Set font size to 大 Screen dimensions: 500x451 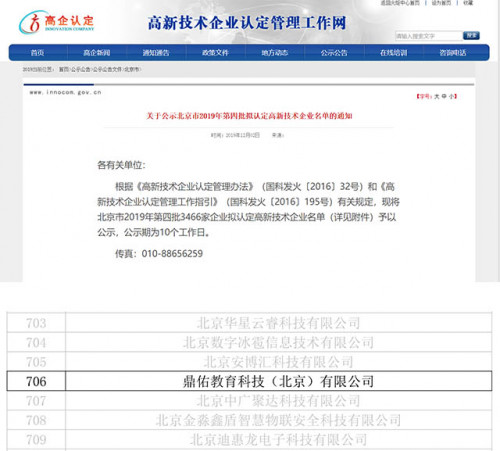tap(437, 96)
